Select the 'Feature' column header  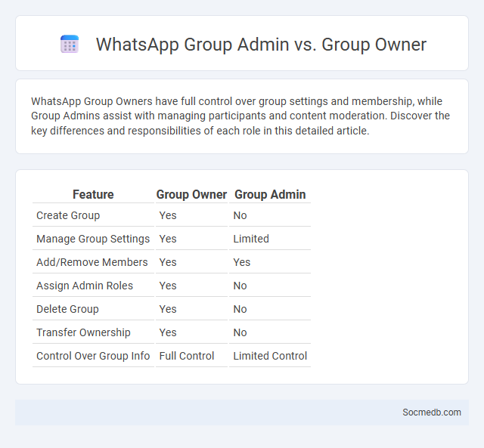click(x=93, y=195)
